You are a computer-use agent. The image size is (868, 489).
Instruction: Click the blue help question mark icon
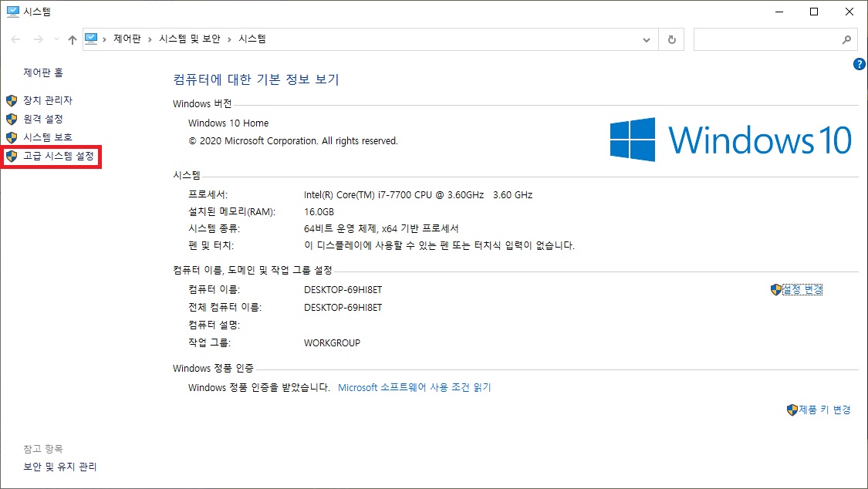point(860,64)
